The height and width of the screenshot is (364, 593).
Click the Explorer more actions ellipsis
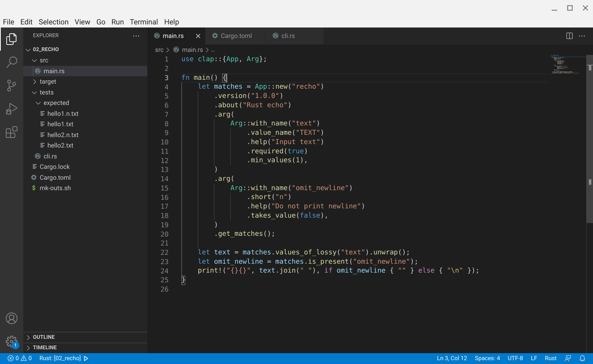tap(136, 36)
